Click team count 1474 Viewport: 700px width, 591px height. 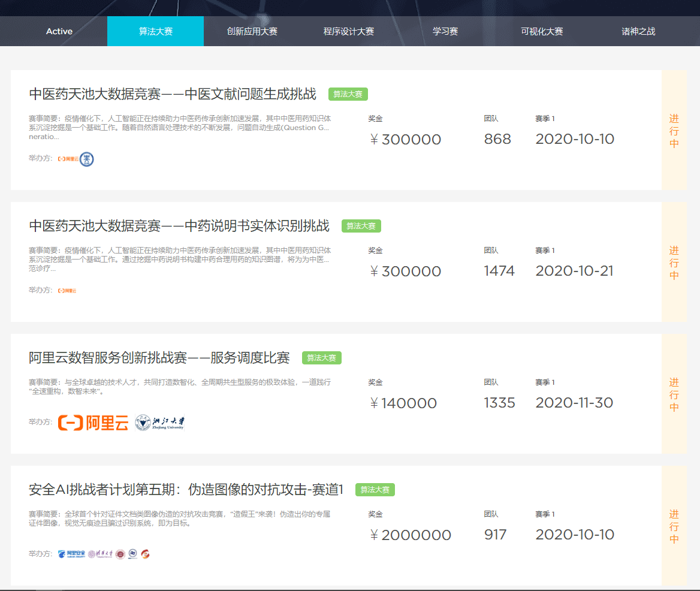tap(499, 270)
